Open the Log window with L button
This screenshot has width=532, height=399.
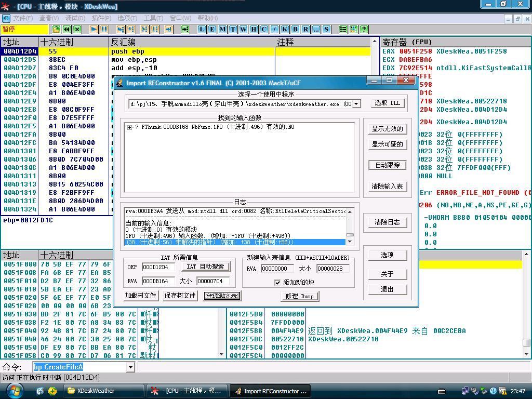(x=202, y=29)
